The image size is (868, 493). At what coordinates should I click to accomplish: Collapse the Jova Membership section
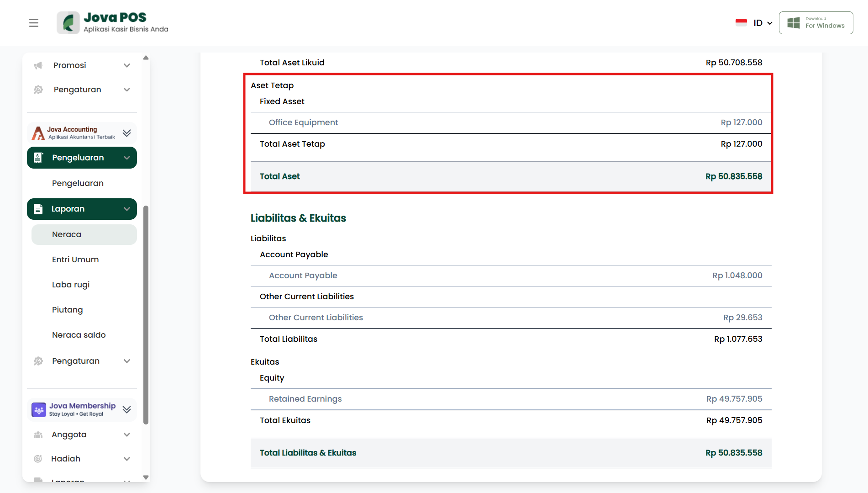tap(127, 409)
